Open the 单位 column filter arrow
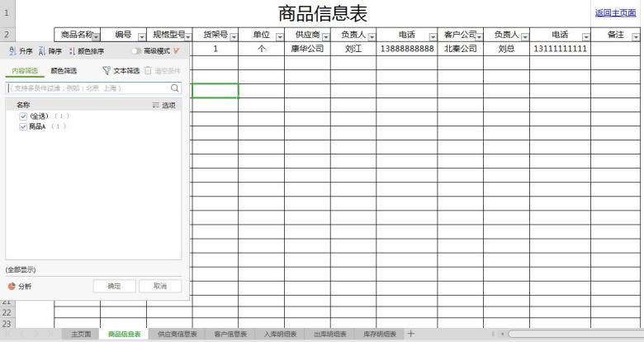The width and height of the screenshot is (644, 342). coord(280,37)
